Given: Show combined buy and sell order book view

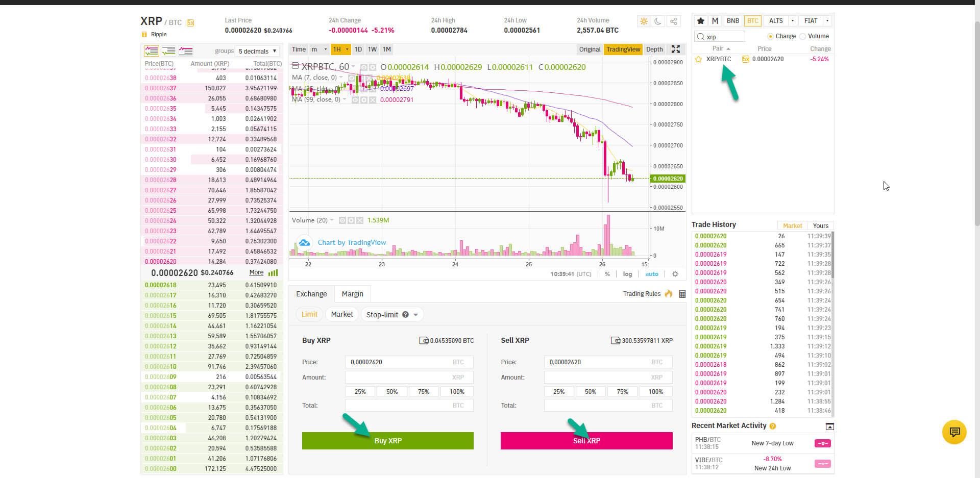Looking at the screenshot, I should tap(152, 51).
